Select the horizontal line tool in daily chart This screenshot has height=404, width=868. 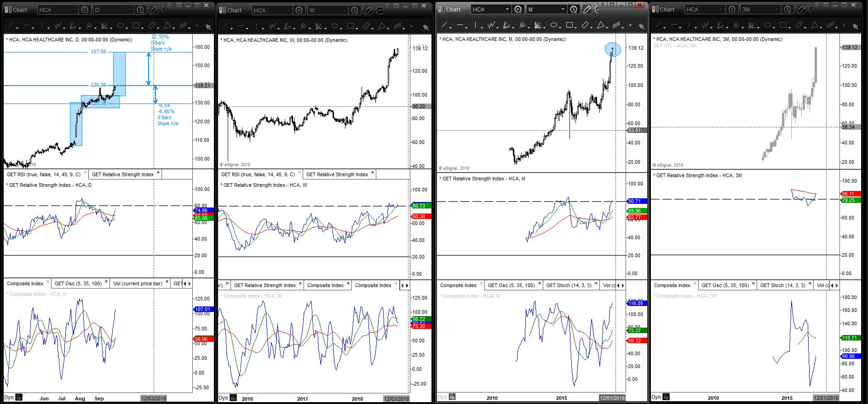coord(27,26)
